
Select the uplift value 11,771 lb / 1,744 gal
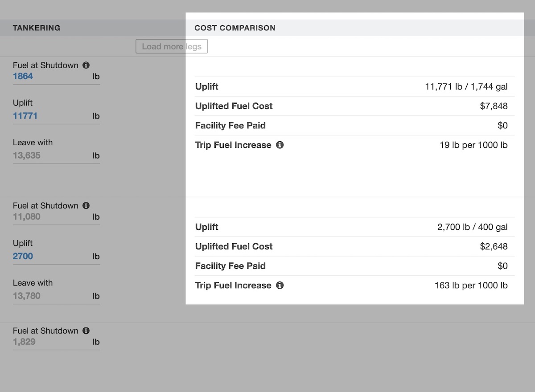pos(466,86)
